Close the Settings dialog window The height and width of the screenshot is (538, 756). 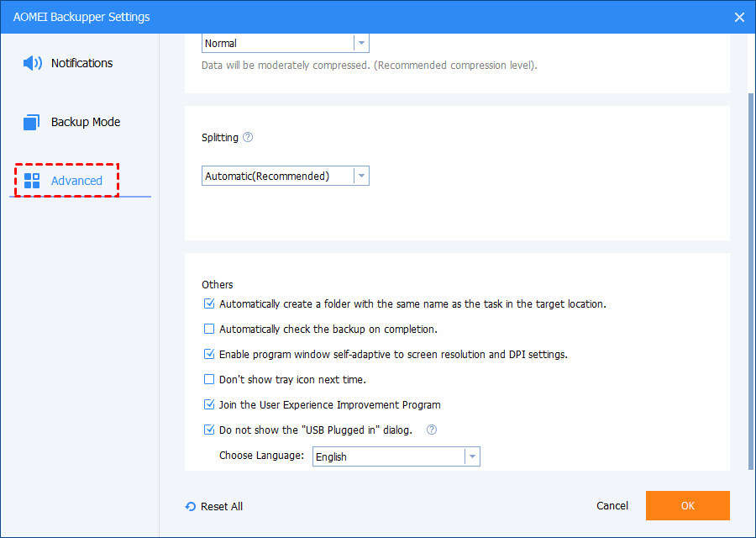pos(739,17)
